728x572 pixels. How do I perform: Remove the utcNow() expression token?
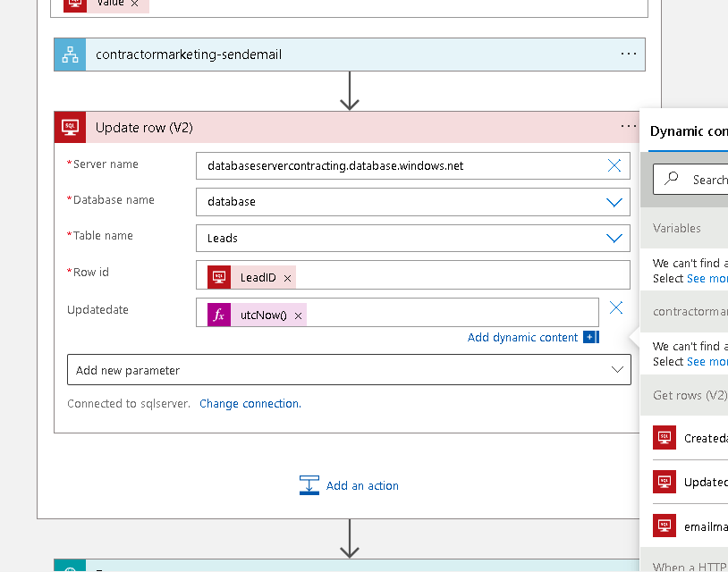pyautogui.click(x=298, y=315)
